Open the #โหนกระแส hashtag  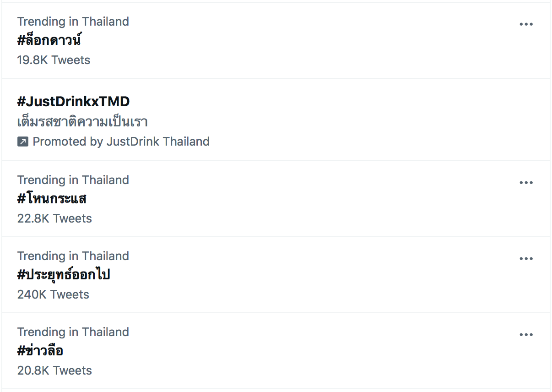pyautogui.click(x=52, y=199)
